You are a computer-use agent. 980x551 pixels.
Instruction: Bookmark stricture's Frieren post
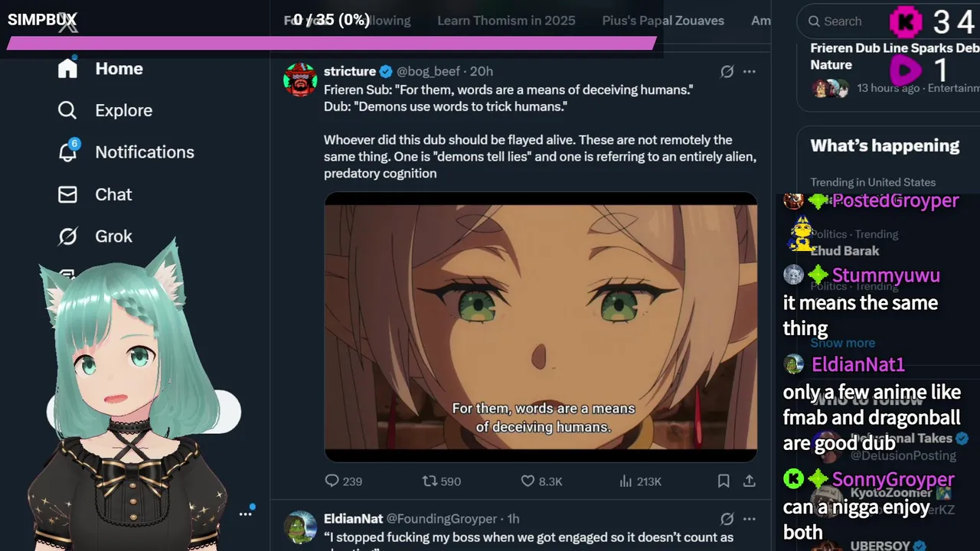pos(724,481)
